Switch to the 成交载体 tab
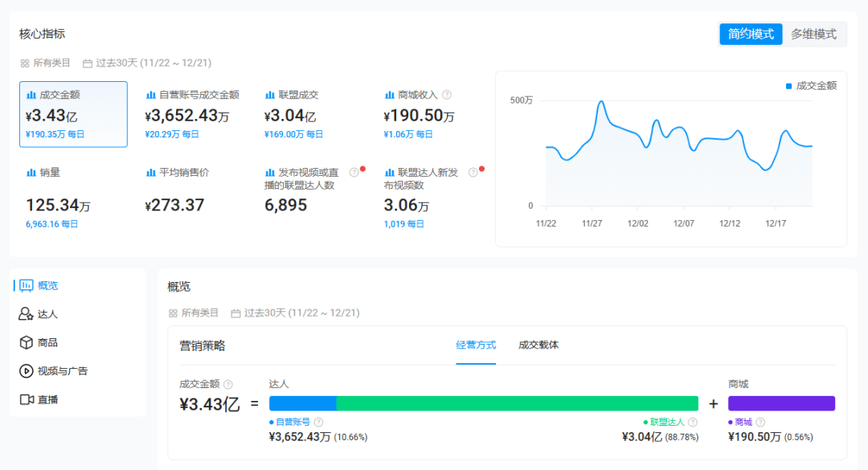Viewport: 868px width, 470px height. click(537, 345)
